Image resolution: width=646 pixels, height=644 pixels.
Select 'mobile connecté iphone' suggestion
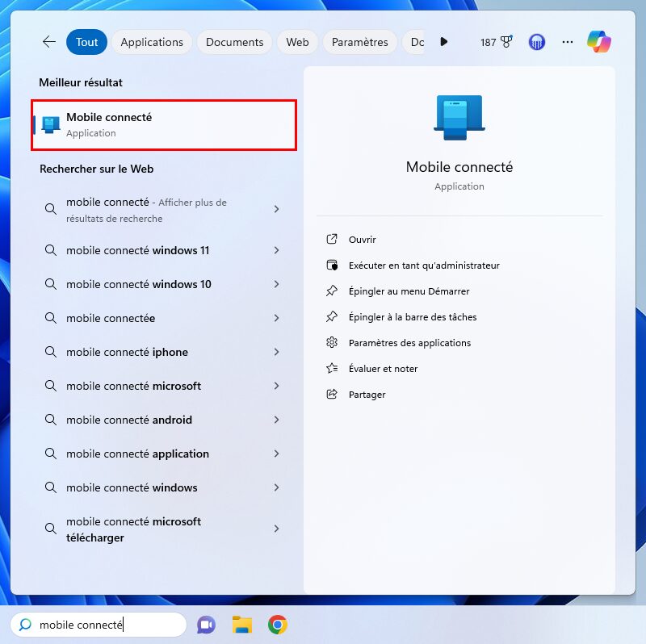click(164, 352)
